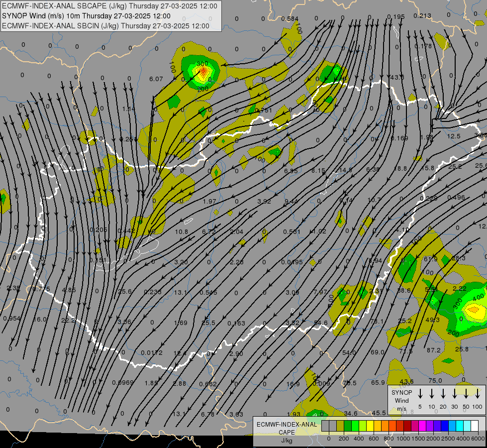Image resolution: width=487 pixels, height=448 pixels.
Task: Pick the dark green swatch in the CAPE legend
Action: [348, 426]
